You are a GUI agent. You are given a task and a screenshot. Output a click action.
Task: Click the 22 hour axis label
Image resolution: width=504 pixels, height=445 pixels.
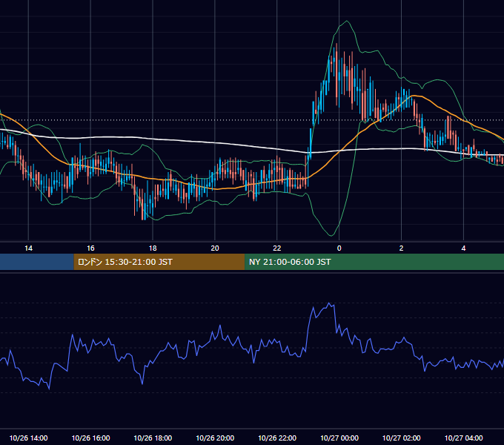(276, 248)
